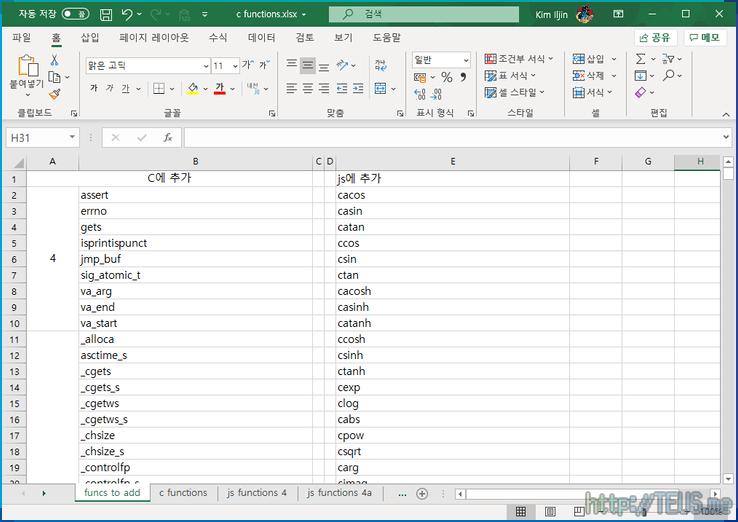The image size is (738, 522).
Task: Open 셀 스타일 cell styles
Action: coord(514,93)
